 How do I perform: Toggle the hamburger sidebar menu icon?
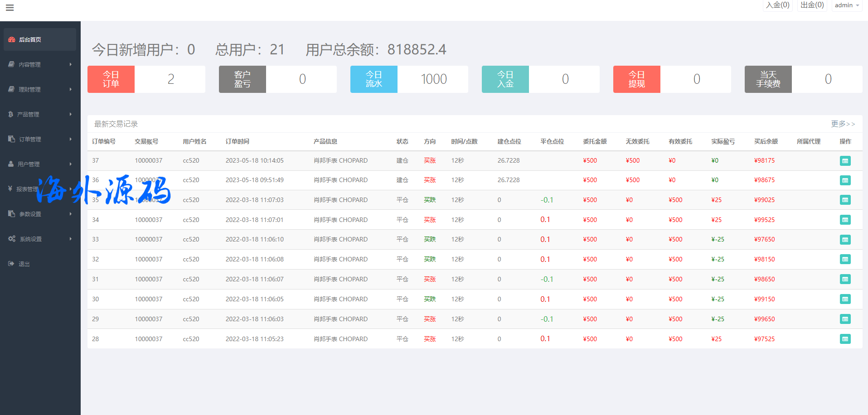(x=10, y=8)
